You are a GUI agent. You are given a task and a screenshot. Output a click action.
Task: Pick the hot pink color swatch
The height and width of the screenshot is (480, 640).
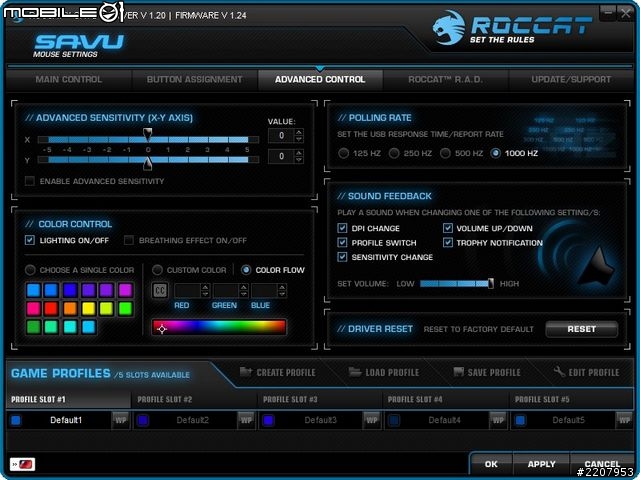point(33,309)
